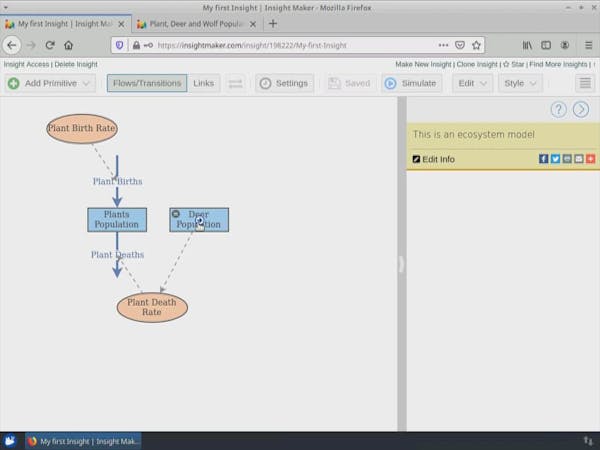Open the Add Primitive dropdown
This screenshot has height=450, width=600.
tap(51, 83)
